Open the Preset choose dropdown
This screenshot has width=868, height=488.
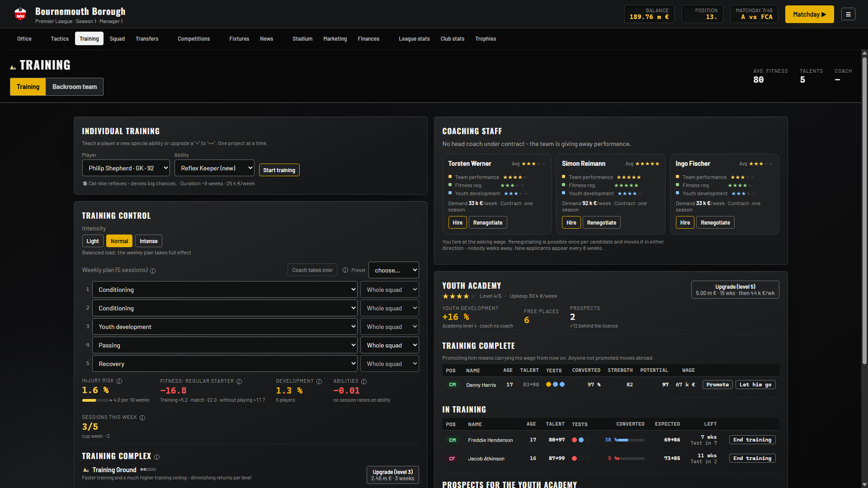394,270
